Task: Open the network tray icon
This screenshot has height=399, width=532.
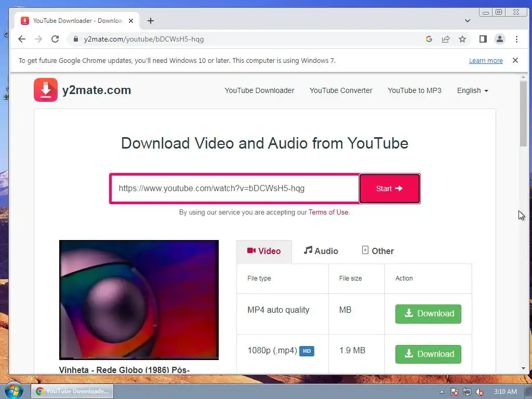Action: (467, 392)
